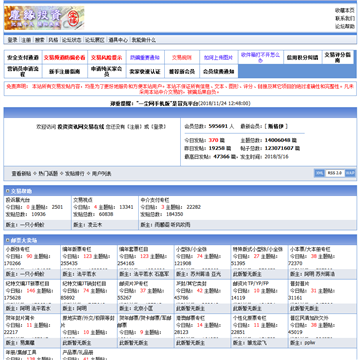360x360 pixels.
Task: Open 我能做什么 in the top navigation
Action: click(144, 40)
